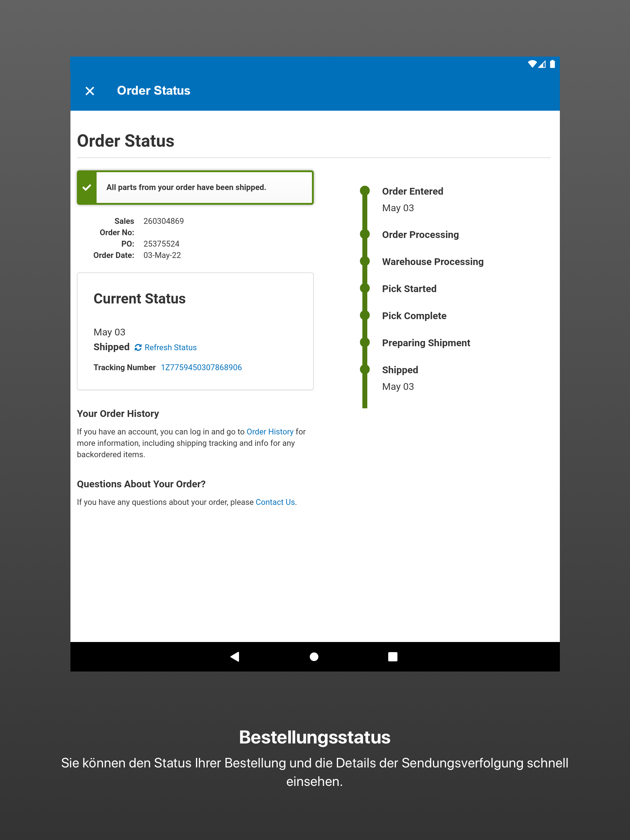Select the Pick Complete timeline marker
The image size is (630, 840).
click(365, 315)
